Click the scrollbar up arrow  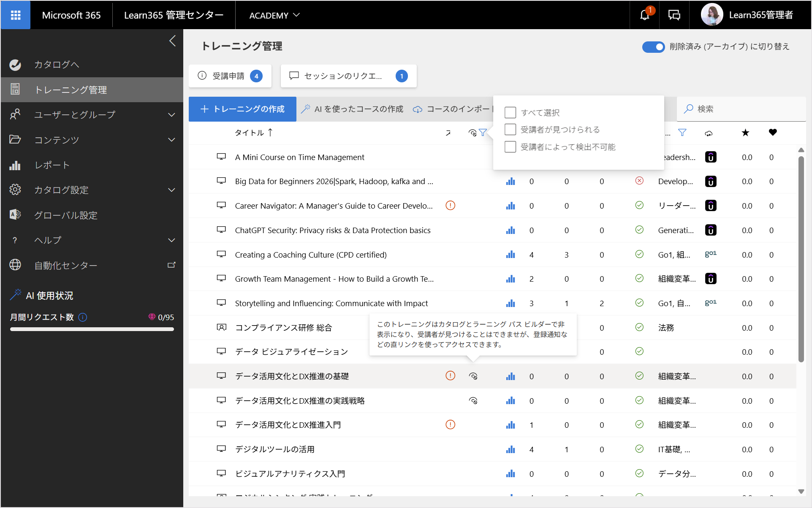point(801,150)
